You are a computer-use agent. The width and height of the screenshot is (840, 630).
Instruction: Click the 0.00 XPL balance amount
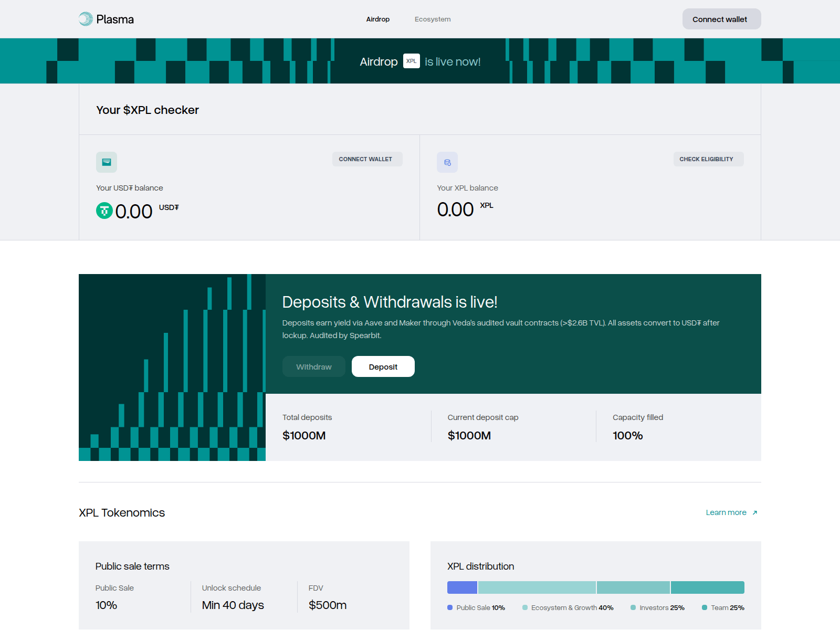455,209
